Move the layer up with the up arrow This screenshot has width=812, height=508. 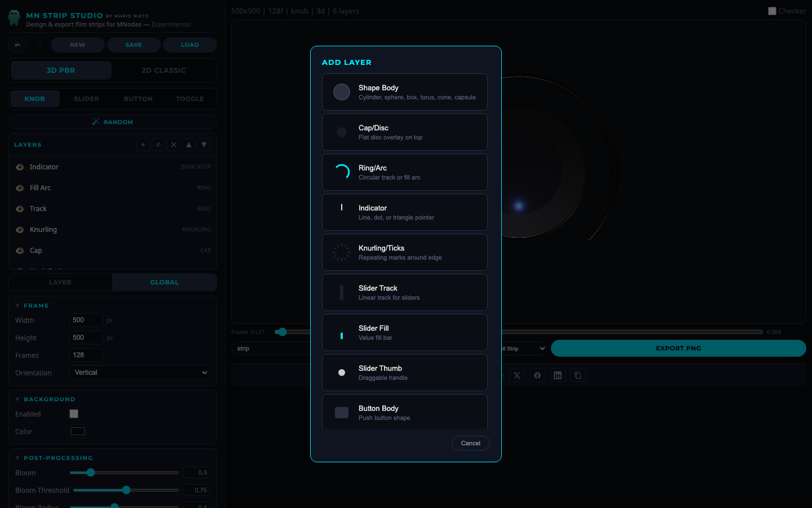pyautogui.click(x=189, y=145)
